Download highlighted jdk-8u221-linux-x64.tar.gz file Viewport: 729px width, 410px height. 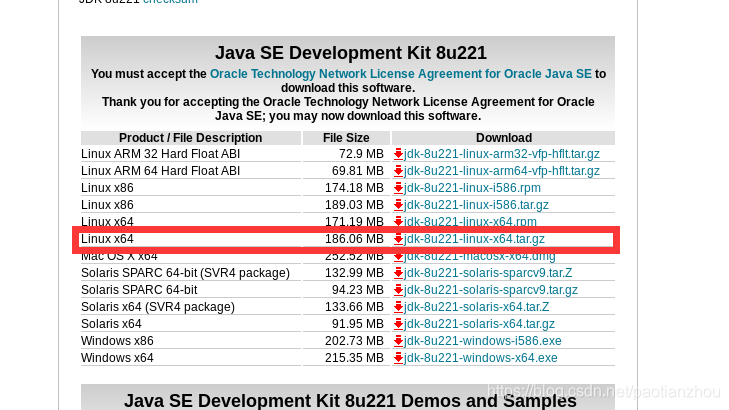[474, 239]
